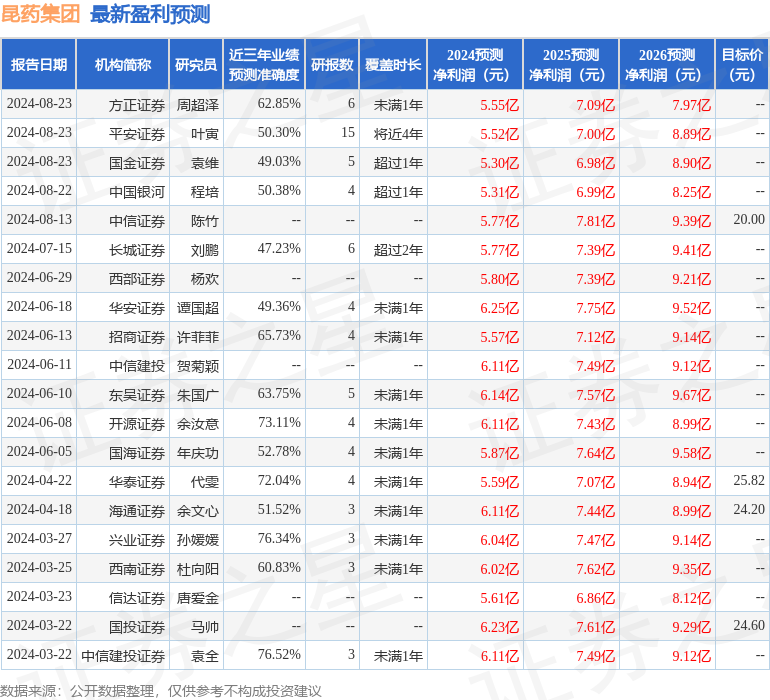Click accuracy value 73.11%
This screenshot has width=770, height=700.
[x=279, y=422]
